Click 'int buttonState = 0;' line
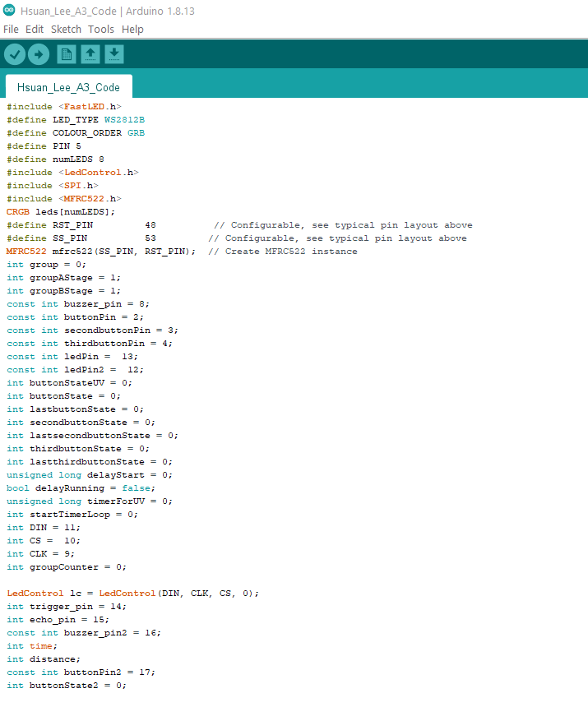This screenshot has height=707, width=588. point(63,396)
